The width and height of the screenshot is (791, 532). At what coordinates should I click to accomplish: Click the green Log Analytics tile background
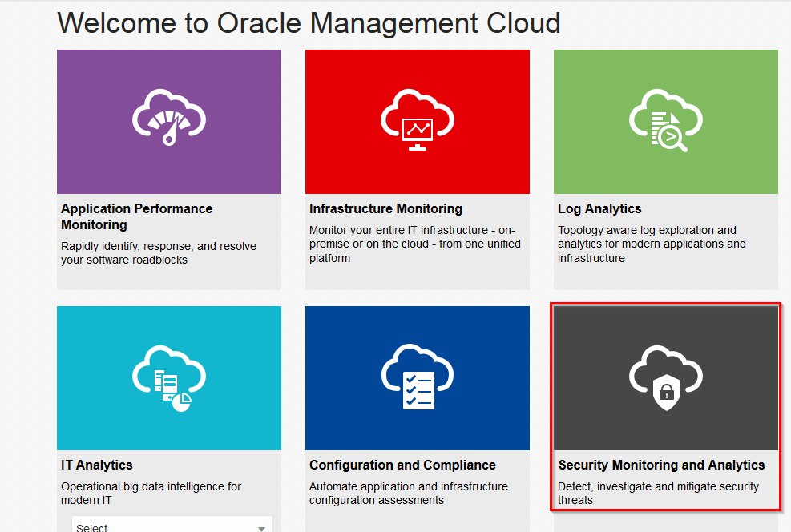point(665,122)
